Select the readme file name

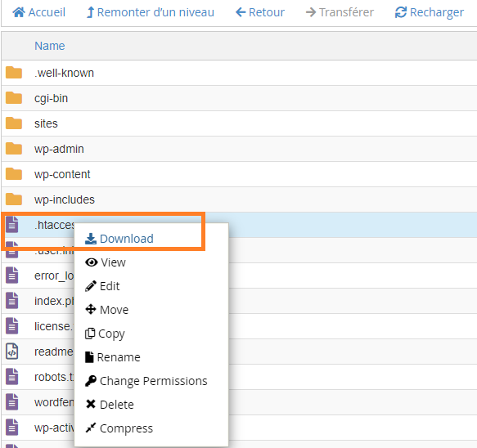[x=54, y=352]
